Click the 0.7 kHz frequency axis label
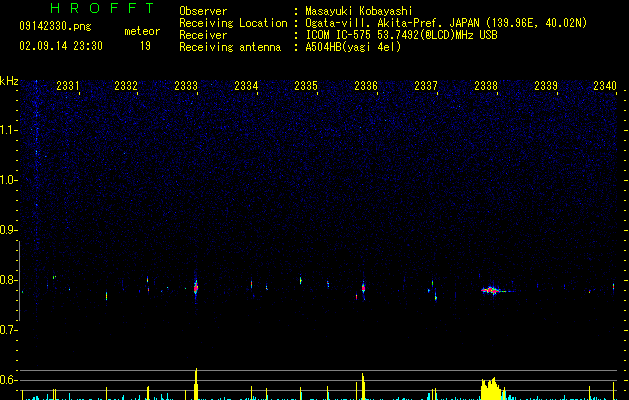Viewport: 629px width, 400px height. pyautogui.click(x=8, y=330)
